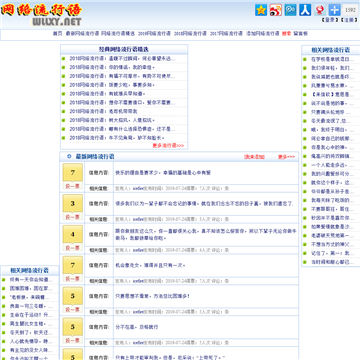Click 登录 link under share icons

pyautogui.click(x=329, y=20)
